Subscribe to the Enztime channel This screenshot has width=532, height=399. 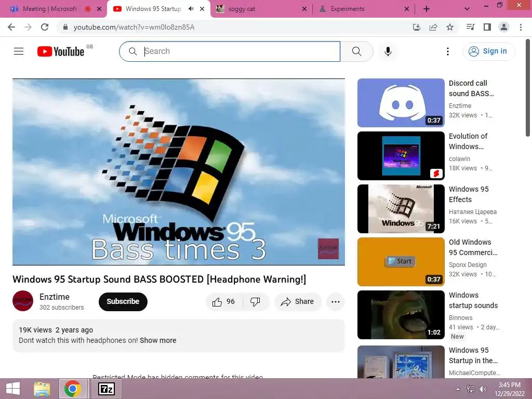point(123,302)
